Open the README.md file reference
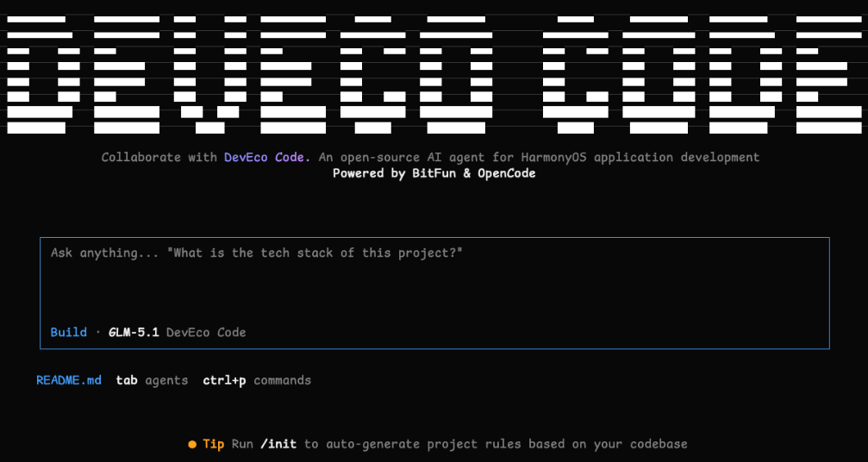Image resolution: width=868 pixels, height=462 pixels. [x=69, y=381]
